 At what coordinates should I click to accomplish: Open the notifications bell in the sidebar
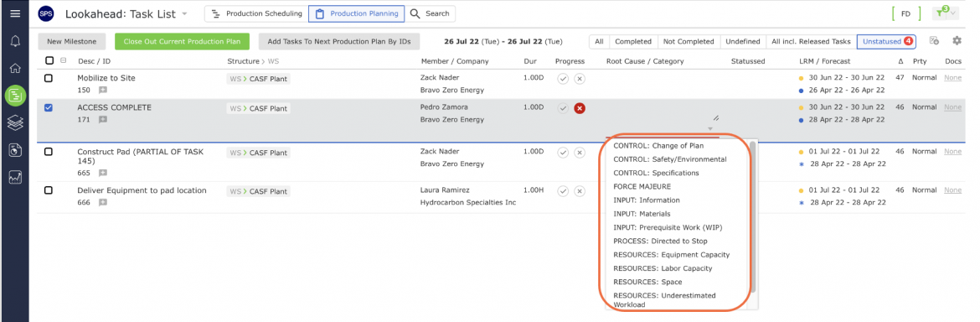[15, 41]
